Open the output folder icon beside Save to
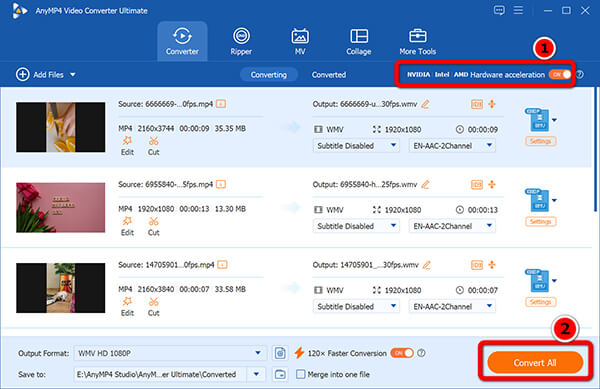This screenshot has width=600, height=389. [x=280, y=374]
